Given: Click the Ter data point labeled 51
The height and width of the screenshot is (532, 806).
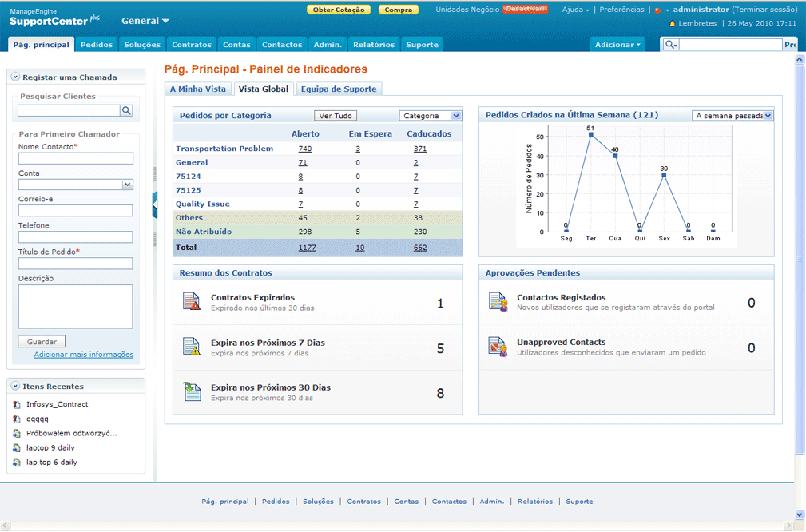Looking at the screenshot, I should tap(590, 135).
